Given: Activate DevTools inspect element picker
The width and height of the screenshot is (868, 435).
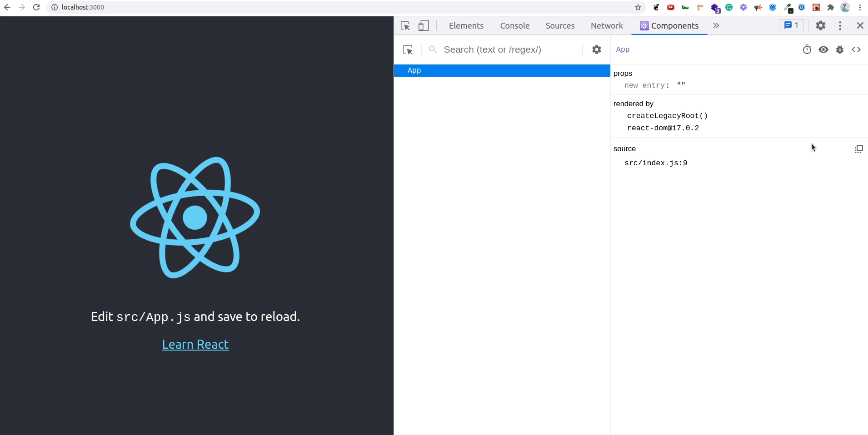Looking at the screenshot, I should click(x=405, y=26).
